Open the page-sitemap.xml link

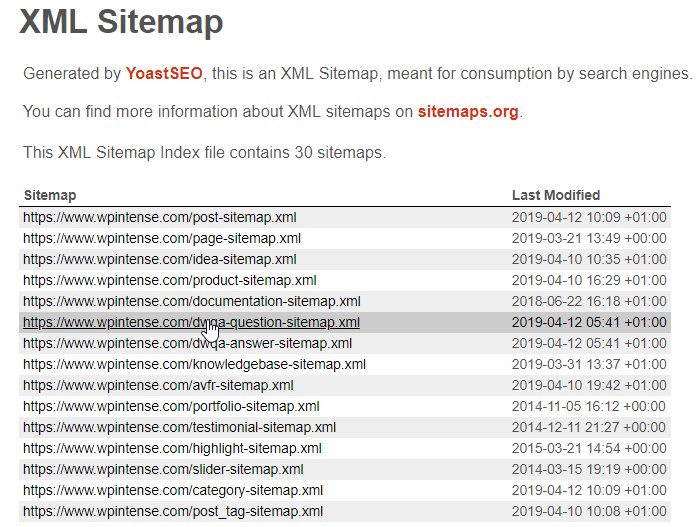[162, 238]
